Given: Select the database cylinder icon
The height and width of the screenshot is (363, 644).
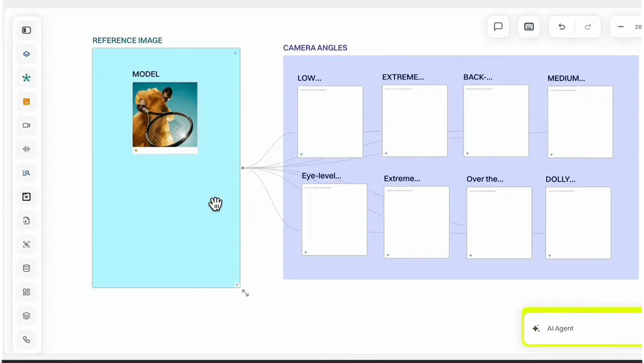Looking at the screenshot, I should [x=26, y=268].
